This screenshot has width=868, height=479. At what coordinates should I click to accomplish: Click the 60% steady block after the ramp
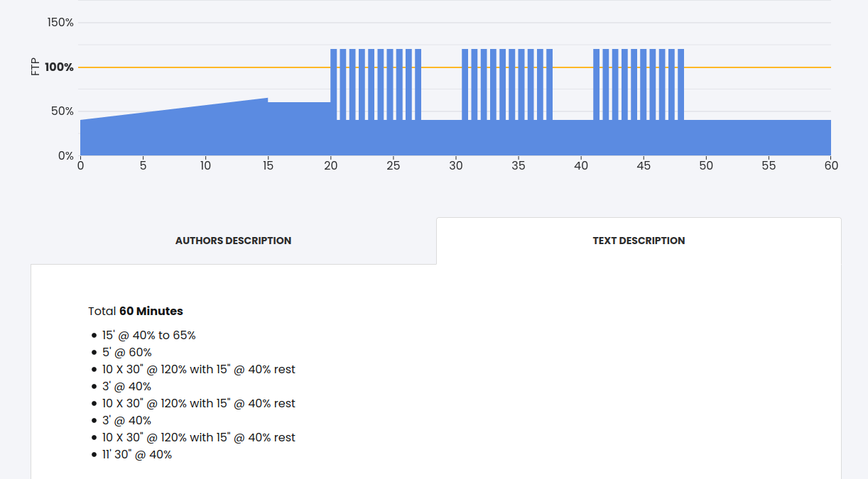299,129
